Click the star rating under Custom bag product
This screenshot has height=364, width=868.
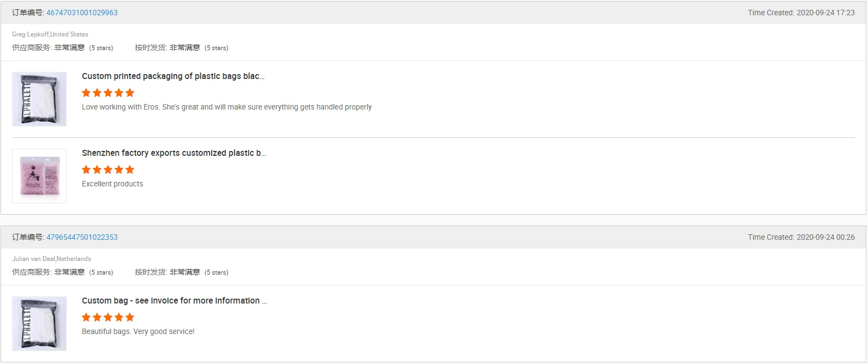tap(108, 317)
